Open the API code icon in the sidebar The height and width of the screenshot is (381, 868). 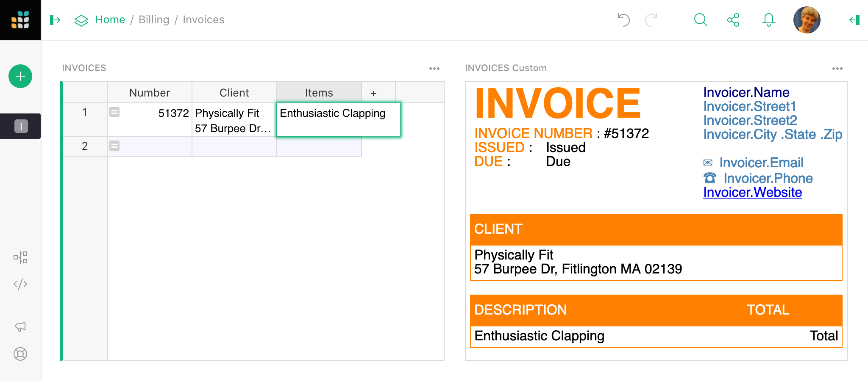pyautogui.click(x=20, y=284)
